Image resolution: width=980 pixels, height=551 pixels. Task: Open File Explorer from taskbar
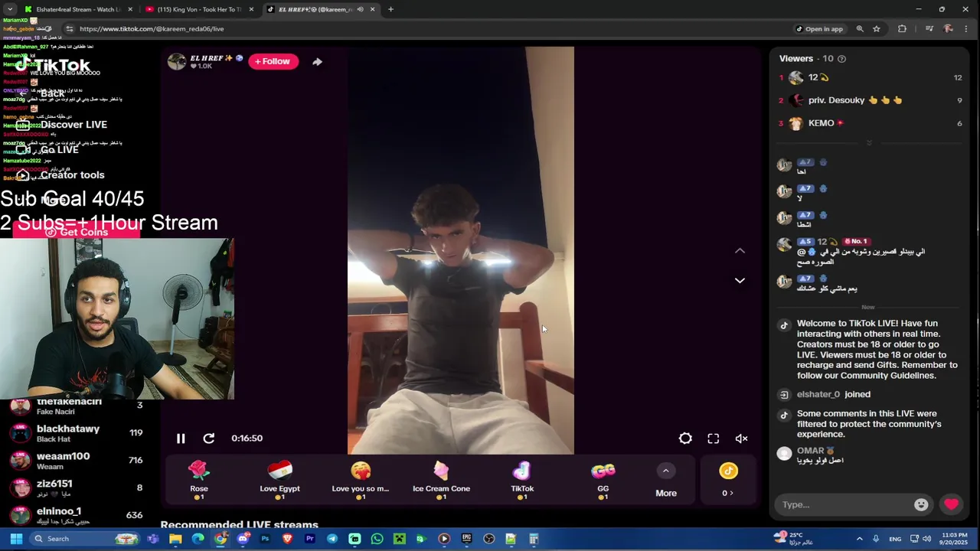tap(175, 539)
